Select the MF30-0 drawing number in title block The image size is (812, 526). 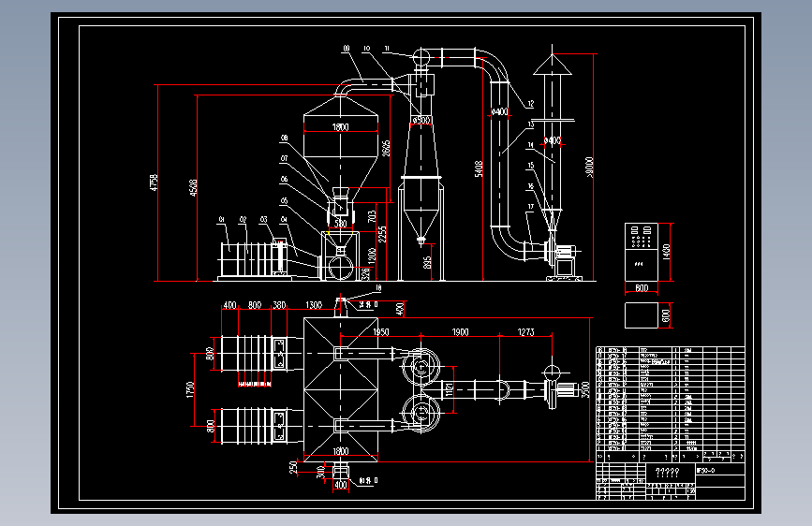706,471
